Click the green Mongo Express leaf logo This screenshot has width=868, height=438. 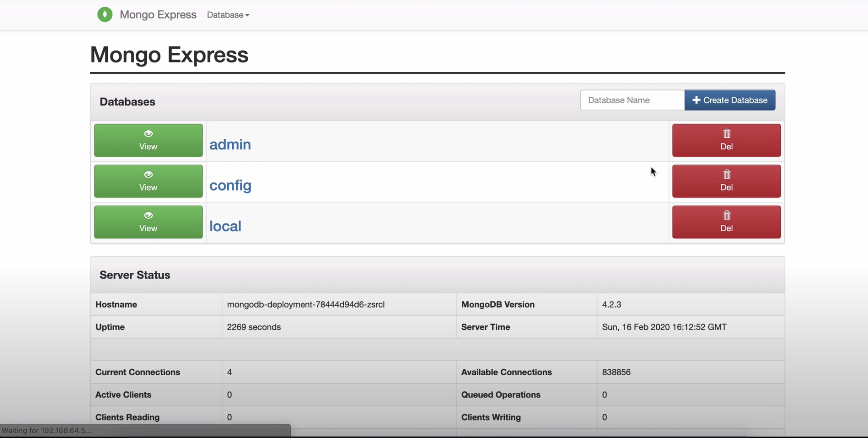(105, 14)
